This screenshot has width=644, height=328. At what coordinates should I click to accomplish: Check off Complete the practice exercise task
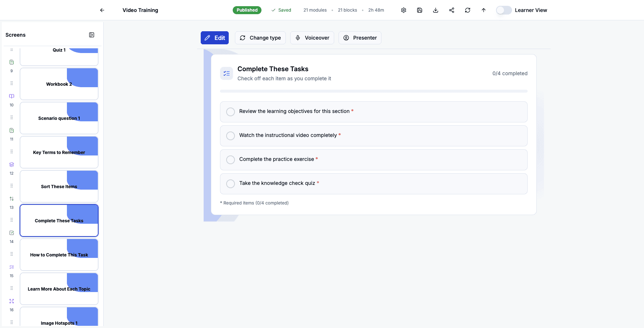click(x=231, y=160)
